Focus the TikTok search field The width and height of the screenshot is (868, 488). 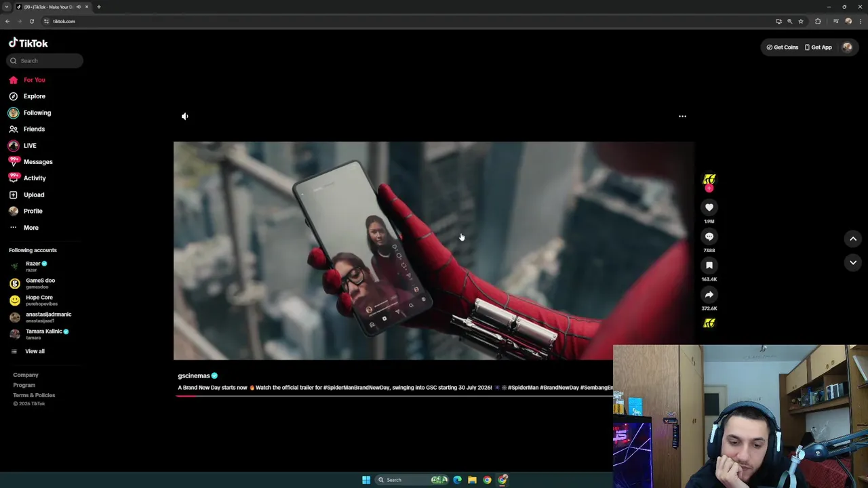pyautogui.click(x=45, y=61)
